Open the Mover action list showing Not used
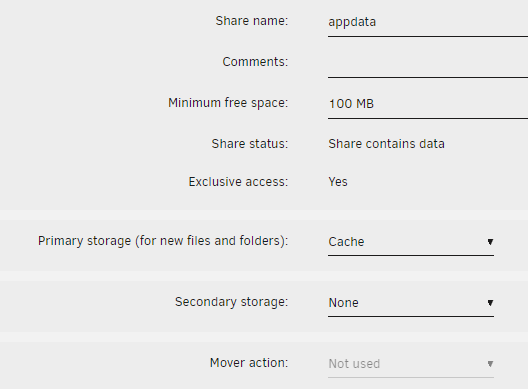 (x=411, y=364)
